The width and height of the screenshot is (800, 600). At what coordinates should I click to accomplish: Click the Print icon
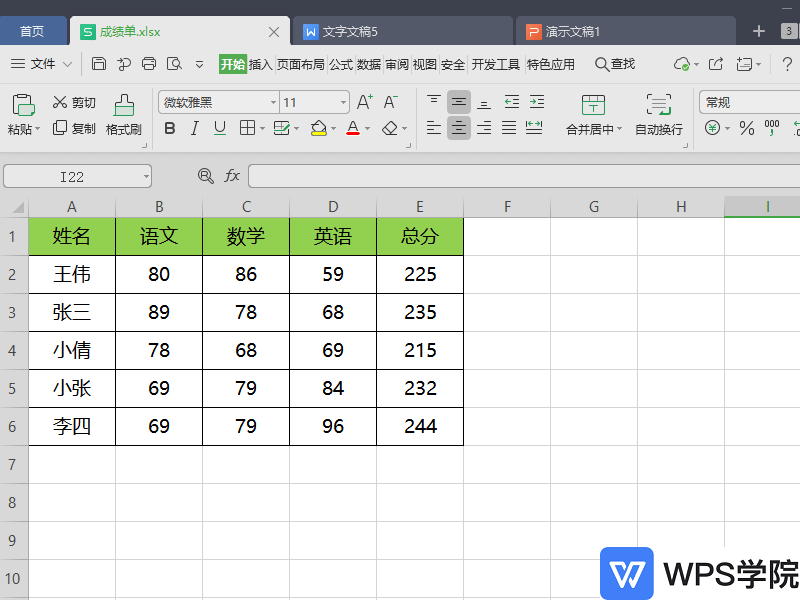[149, 64]
